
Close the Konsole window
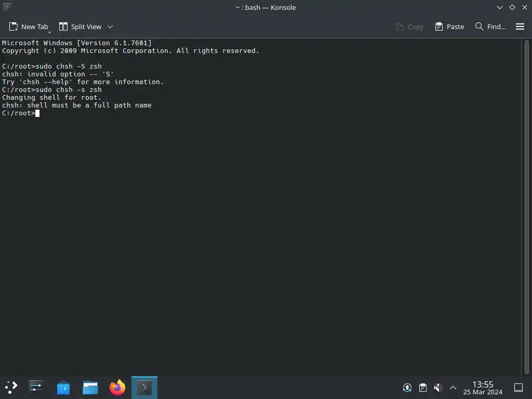tap(525, 7)
